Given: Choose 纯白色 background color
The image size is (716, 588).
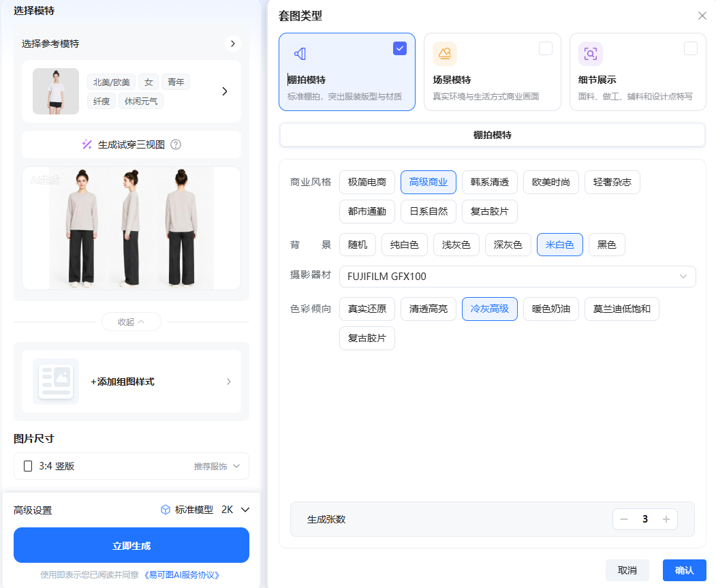Looking at the screenshot, I should tap(405, 245).
